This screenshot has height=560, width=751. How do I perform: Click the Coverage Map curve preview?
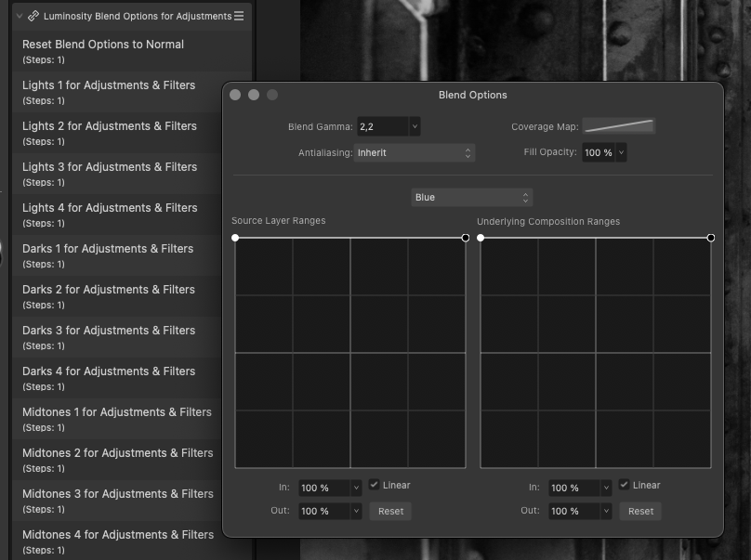tap(618, 126)
